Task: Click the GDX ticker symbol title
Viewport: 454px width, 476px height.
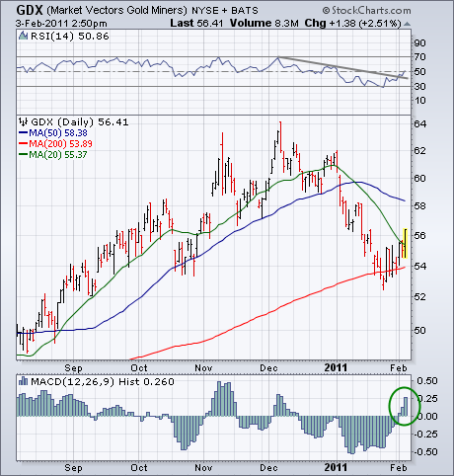Action: pyautogui.click(x=30, y=10)
